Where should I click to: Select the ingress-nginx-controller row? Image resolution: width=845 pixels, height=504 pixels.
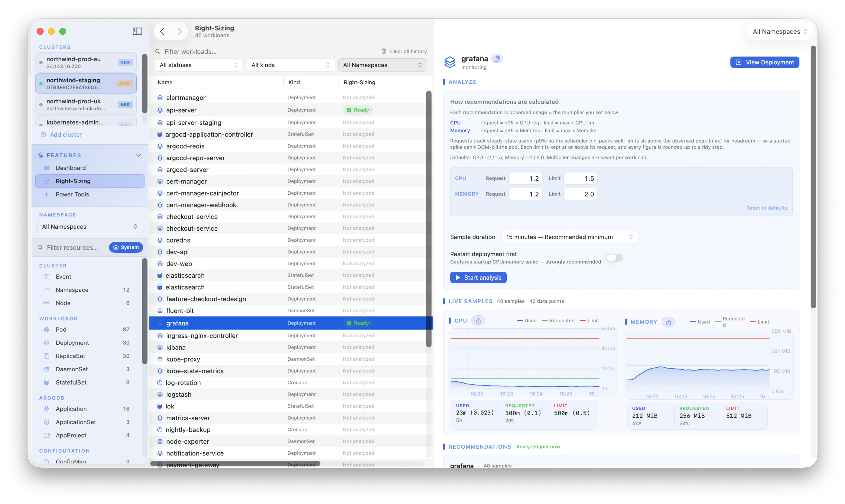pyautogui.click(x=287, y=336)
